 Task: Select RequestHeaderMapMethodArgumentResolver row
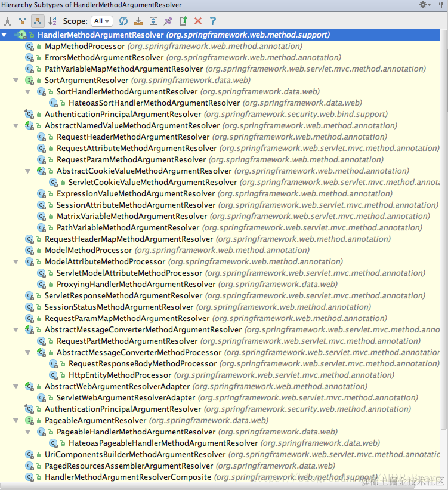(x=220, y=239)
